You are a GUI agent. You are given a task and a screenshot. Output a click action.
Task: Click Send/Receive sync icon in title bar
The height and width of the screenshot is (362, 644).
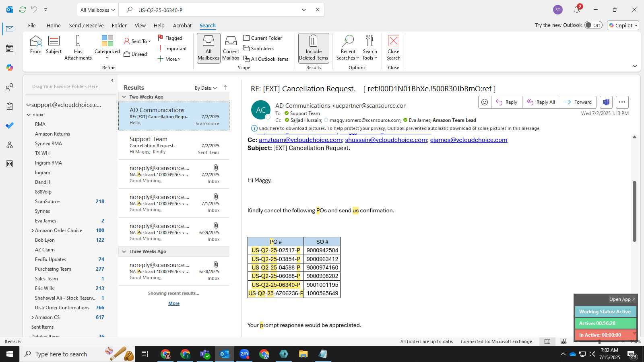[x=23, y=10]
